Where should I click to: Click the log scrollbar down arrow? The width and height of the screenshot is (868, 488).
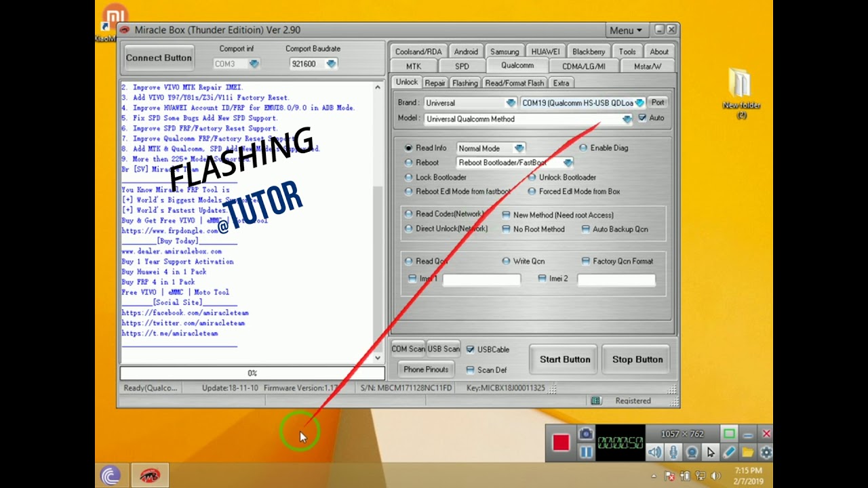click(378, 358)
